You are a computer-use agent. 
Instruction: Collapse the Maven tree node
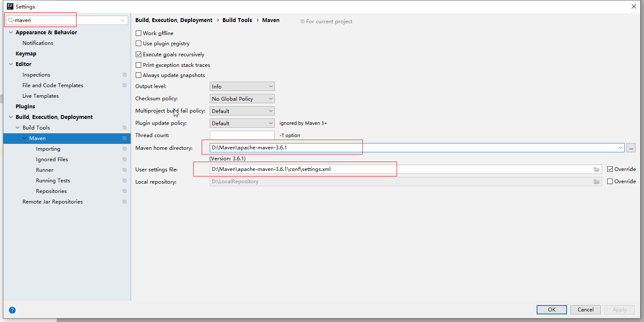[x=25, y=138]
